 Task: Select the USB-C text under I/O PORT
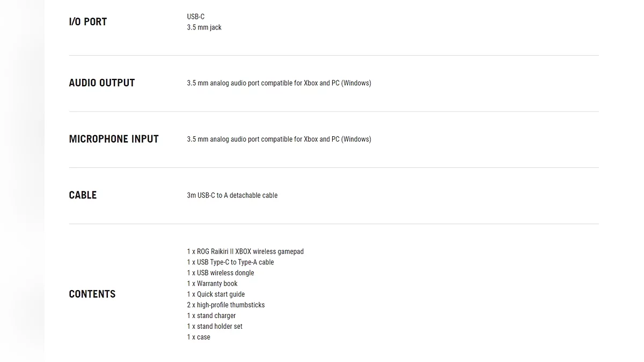(196, 17)
